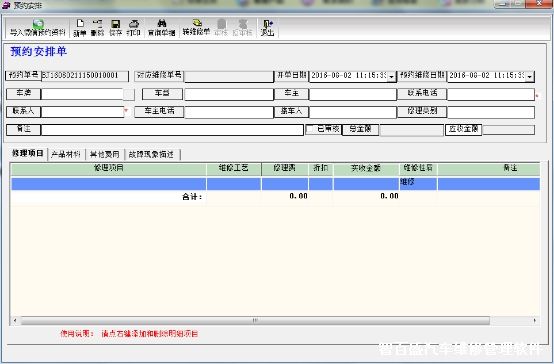
Task: Toggle the 已审核 checkbox
Action: 310,129
